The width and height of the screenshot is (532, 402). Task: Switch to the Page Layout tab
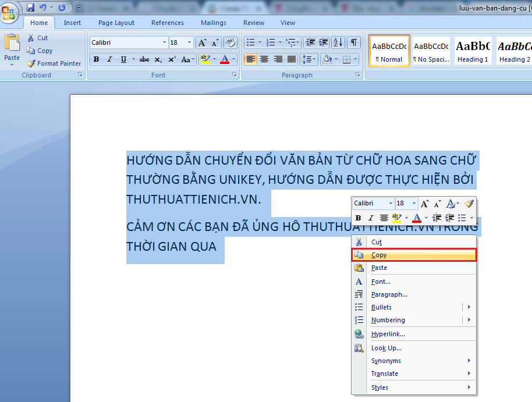(116, 23)
